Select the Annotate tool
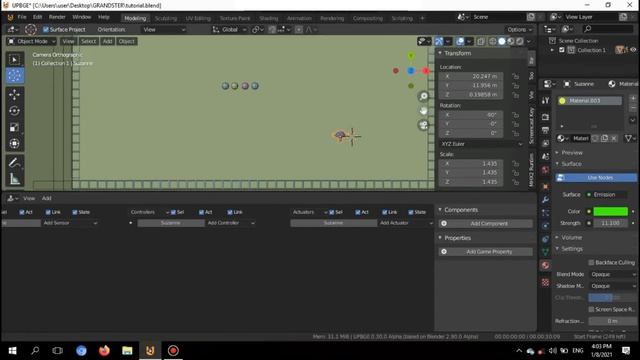 click(14, 163)
